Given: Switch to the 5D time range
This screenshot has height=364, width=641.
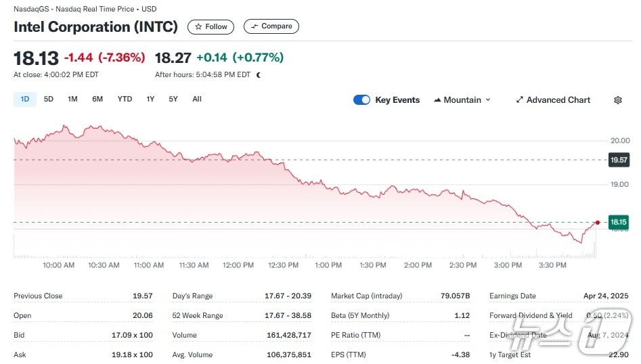Looking at the screenshot, I should [49, 99].
